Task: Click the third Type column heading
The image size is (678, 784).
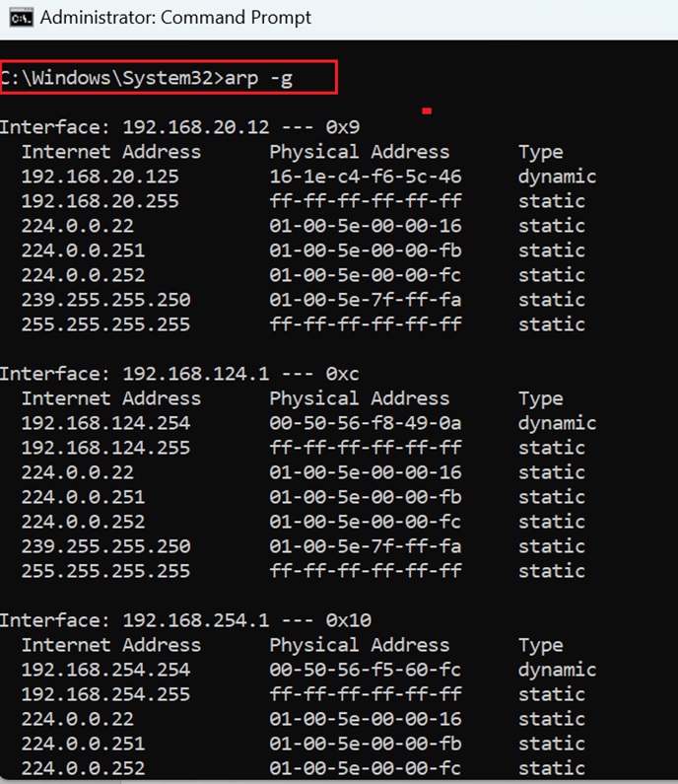Action: point(541,646)
